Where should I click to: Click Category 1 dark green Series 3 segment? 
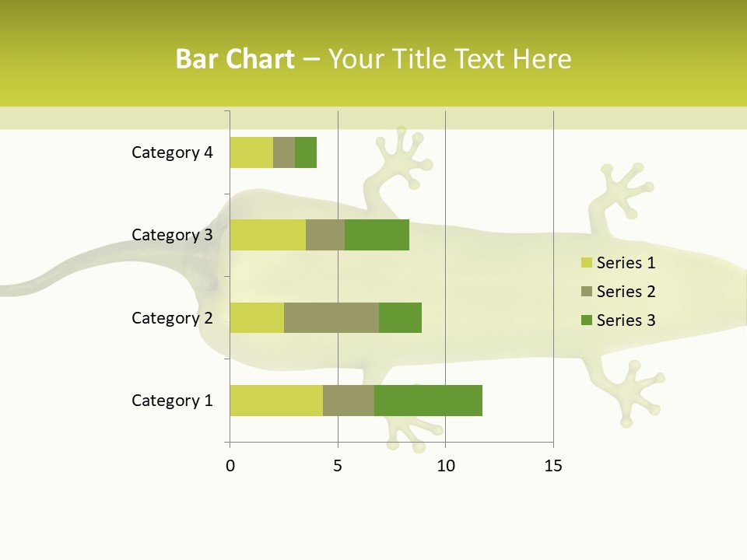428,401
